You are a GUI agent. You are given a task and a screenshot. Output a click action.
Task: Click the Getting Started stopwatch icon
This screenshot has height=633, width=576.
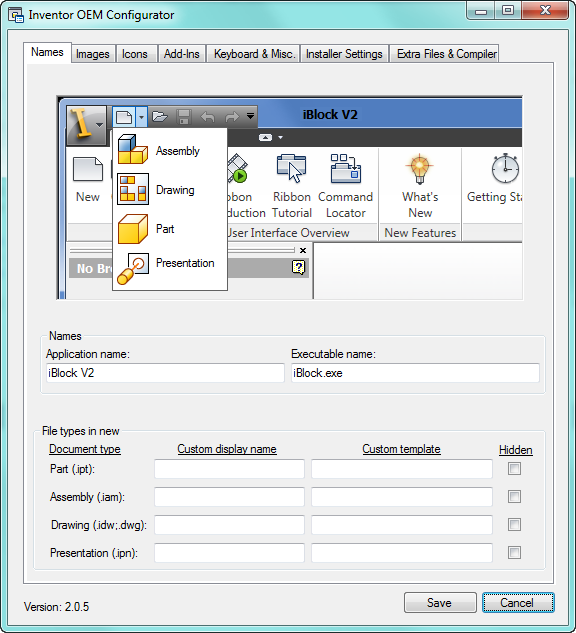tap(505, 168)
